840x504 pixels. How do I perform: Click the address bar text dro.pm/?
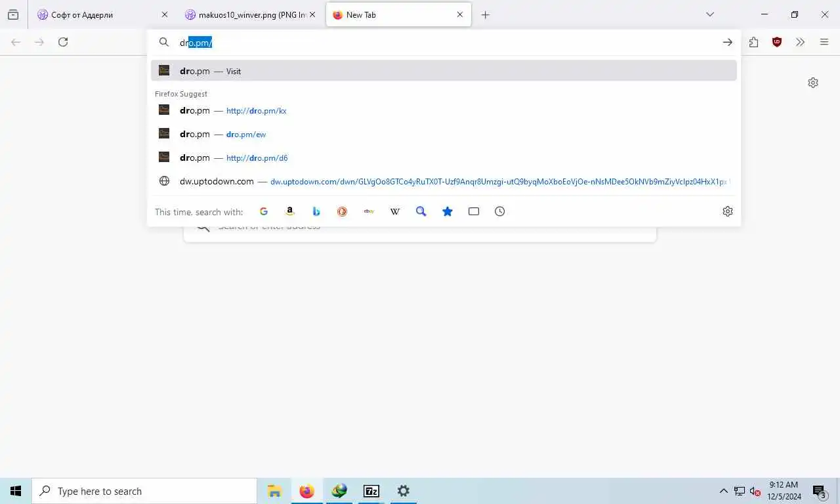tap(196, 43)
